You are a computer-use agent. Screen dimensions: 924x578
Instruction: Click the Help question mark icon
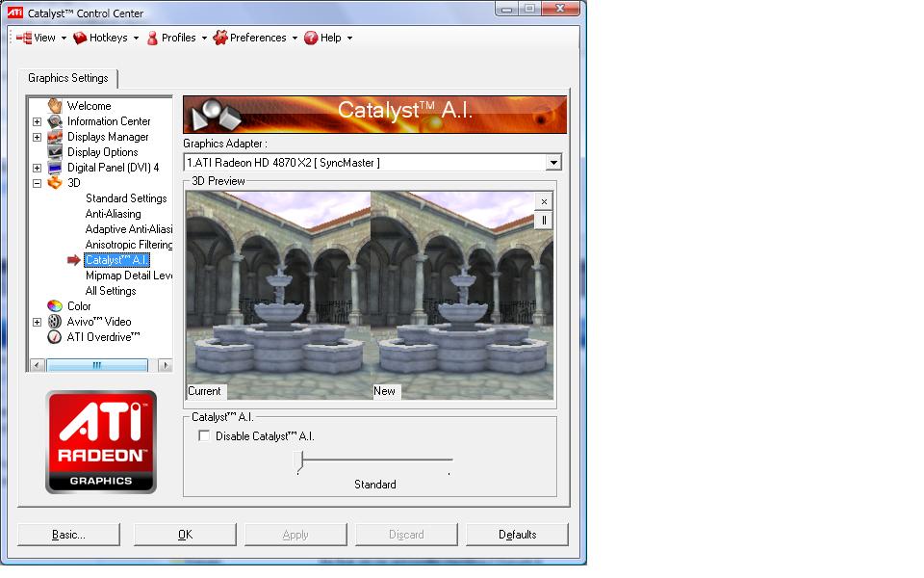click(x=311, y=38)
